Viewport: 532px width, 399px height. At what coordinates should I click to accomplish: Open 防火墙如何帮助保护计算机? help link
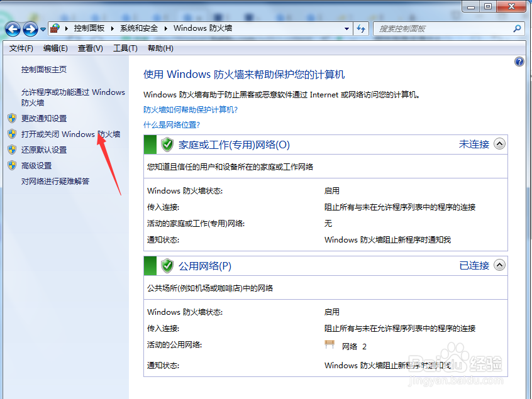click(x=191, y=110)
